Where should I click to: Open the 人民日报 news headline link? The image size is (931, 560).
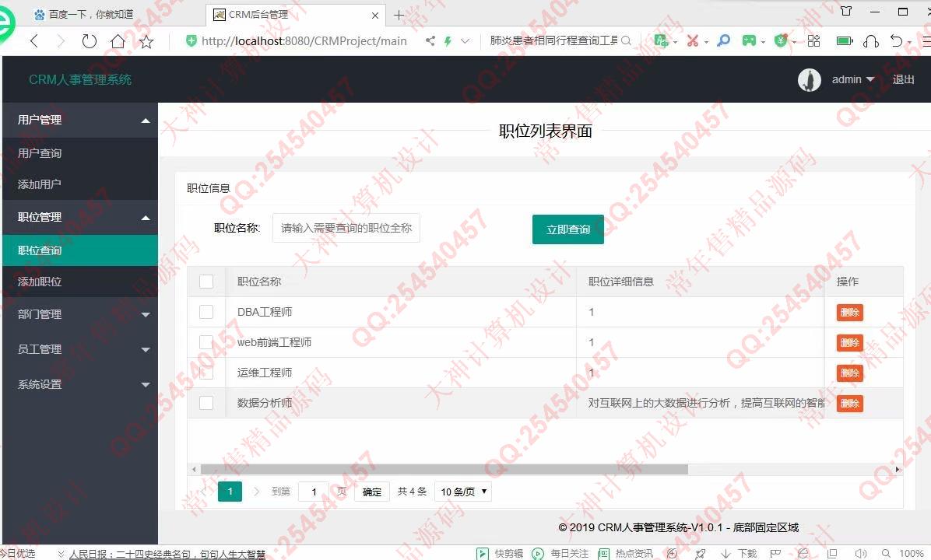point(167,554)
